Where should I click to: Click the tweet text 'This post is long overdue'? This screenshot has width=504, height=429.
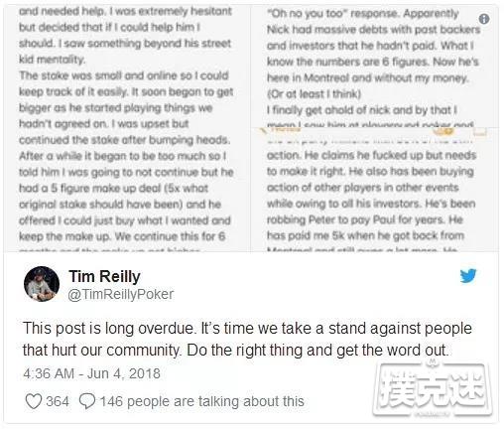point(107,329)
